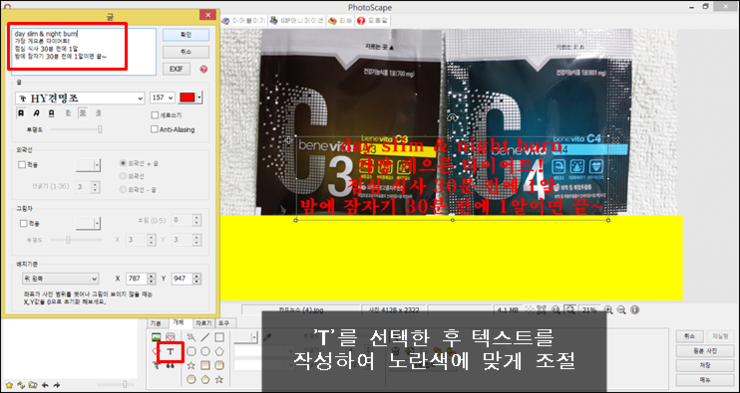Open the HY font name dropdown

click(80, 98)
